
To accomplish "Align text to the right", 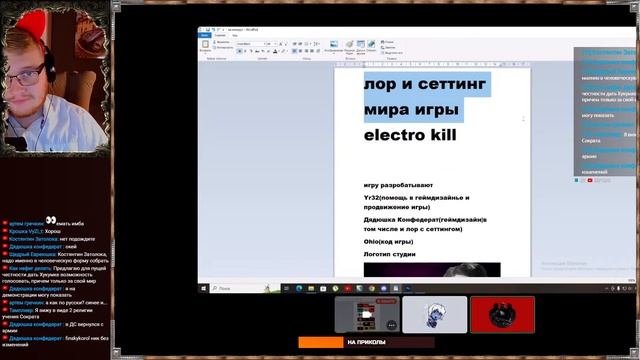I will pos(306,51).
